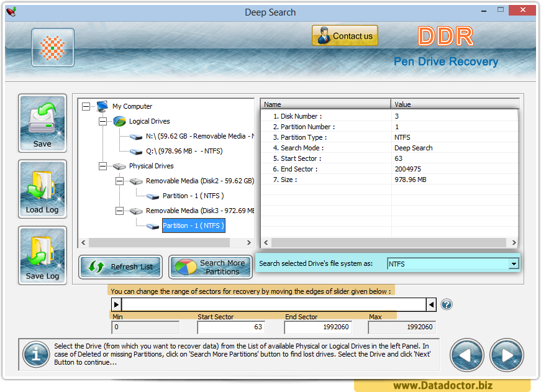Collapse the My Computer tree node

[x=86, y=106]
